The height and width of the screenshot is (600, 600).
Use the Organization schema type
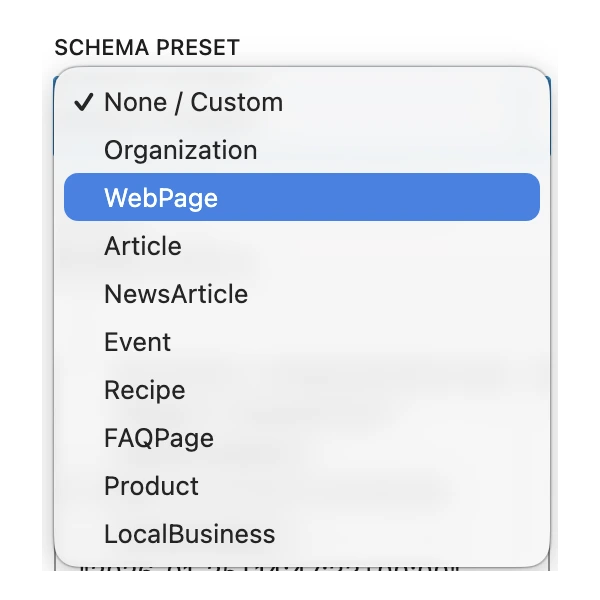click(x=181, y=150)
